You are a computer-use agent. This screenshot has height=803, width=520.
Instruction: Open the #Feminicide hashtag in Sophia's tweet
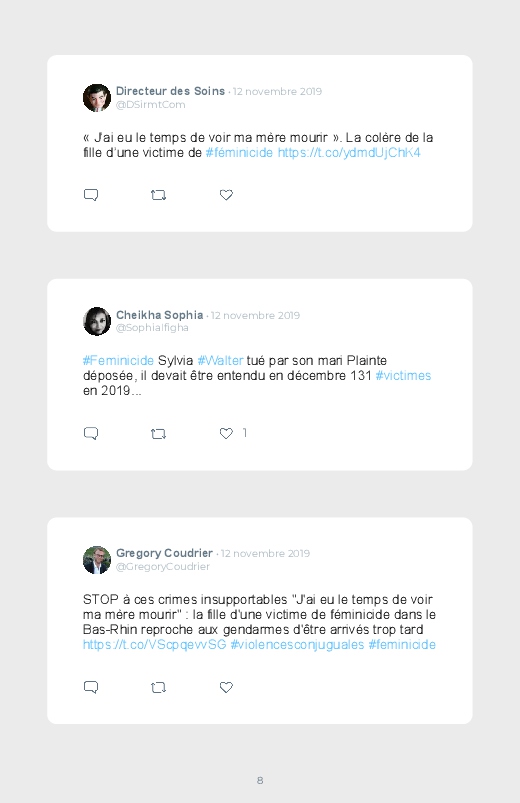tap(118, 361)
